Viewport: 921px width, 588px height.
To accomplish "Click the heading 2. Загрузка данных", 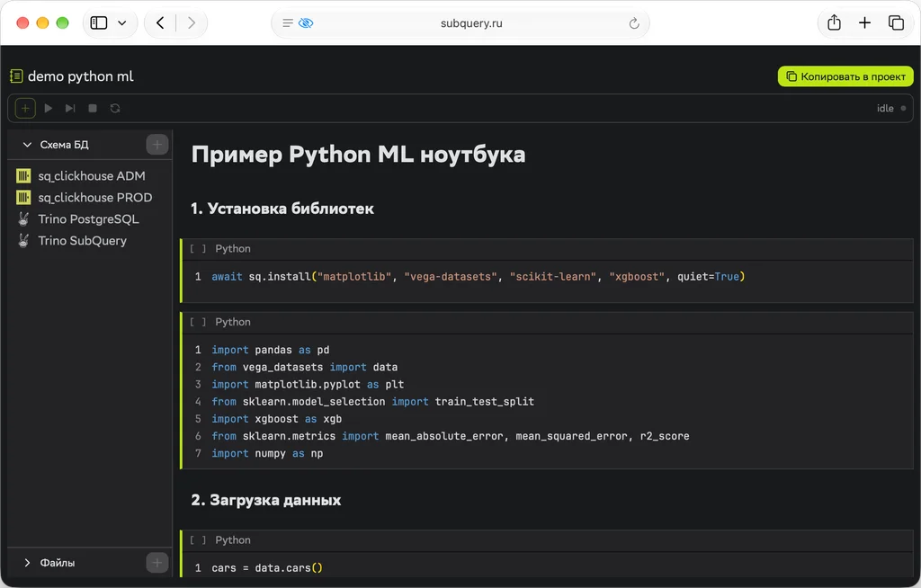I will pyautogui.click(x=266, y=500).
